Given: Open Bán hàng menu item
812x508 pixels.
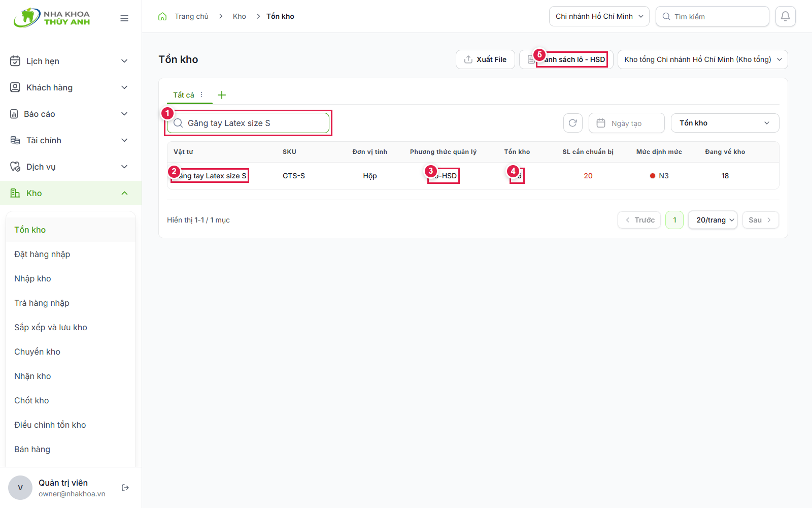Looking at the screenshot, I should point(71,449).
